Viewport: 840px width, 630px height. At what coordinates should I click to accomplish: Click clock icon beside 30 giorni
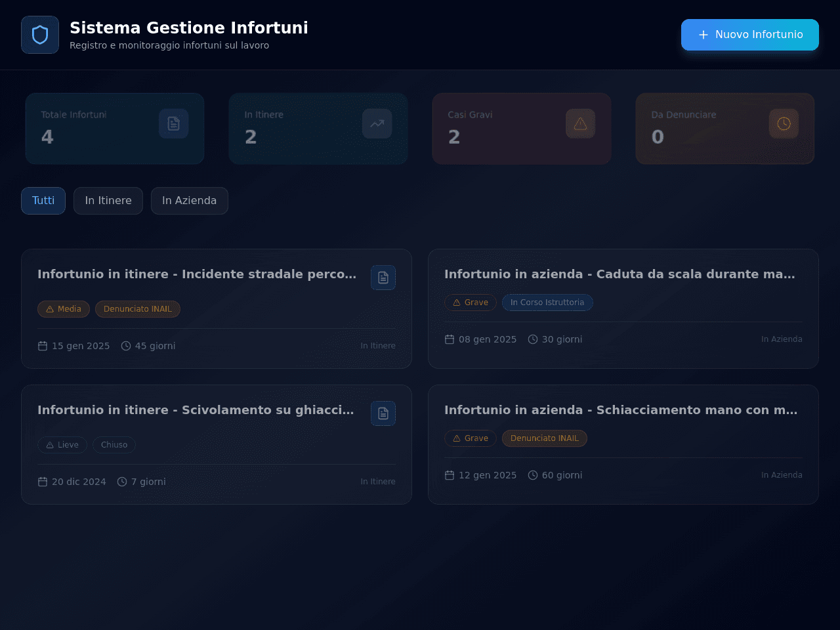pos(533,339)
